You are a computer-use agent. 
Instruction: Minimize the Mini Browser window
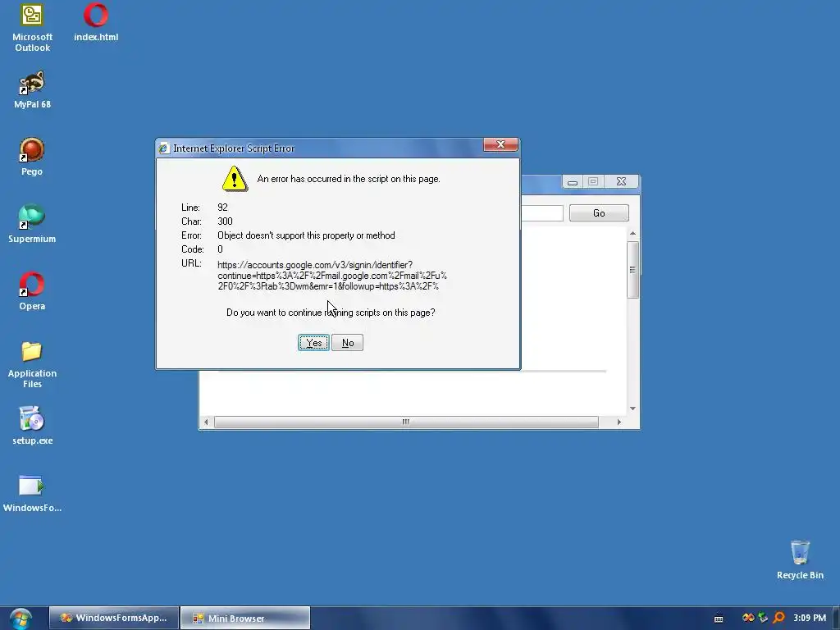(x=573, y=182)
